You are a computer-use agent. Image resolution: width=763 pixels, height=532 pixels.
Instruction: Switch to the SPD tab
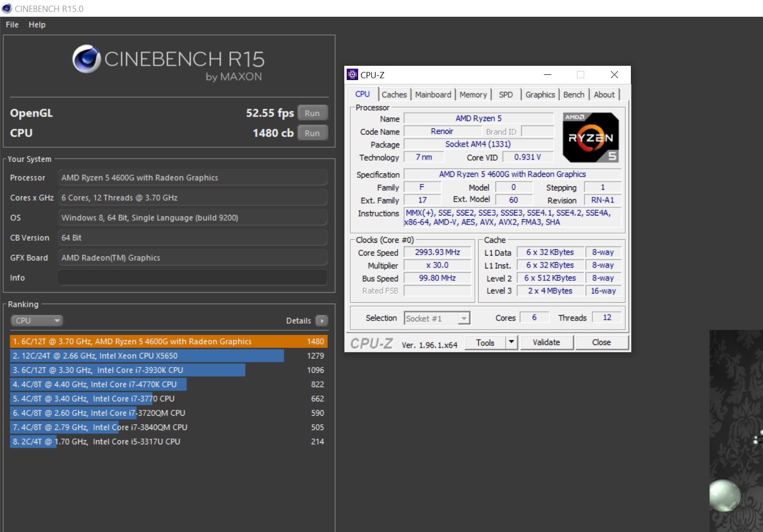coord(506,94)
